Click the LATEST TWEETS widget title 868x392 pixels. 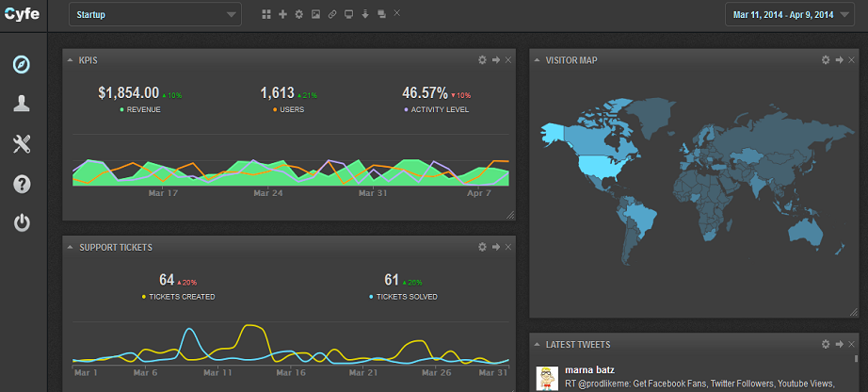coord(578,344)
